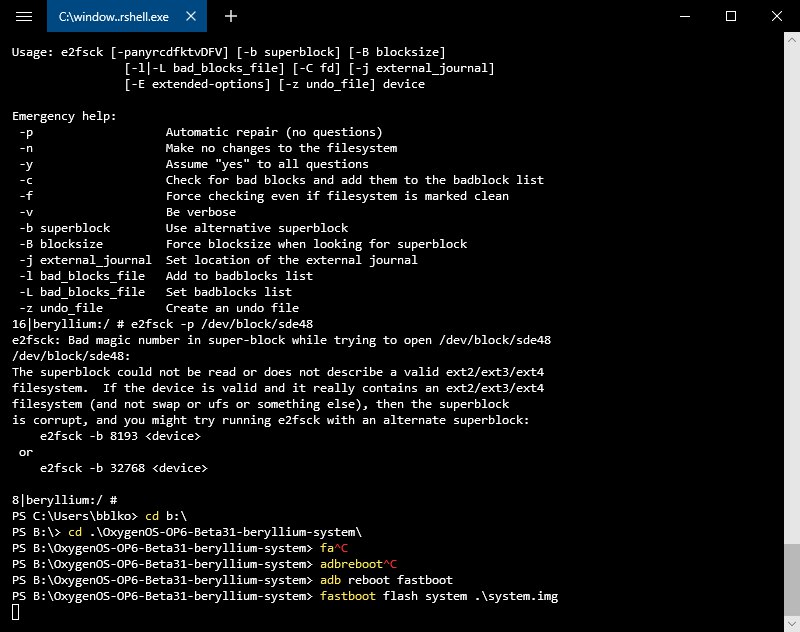Click the scrollbar down arrow

pos(792,623)
